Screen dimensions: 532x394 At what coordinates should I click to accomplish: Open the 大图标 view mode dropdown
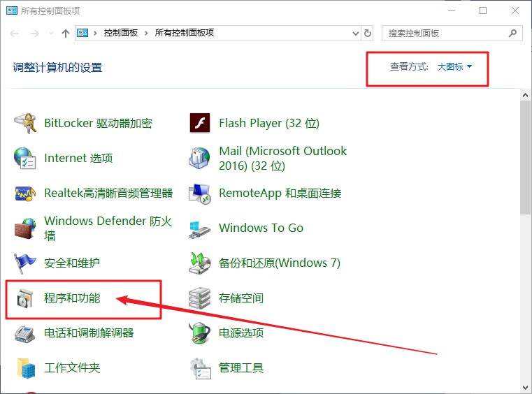click(x=454, y=66)
